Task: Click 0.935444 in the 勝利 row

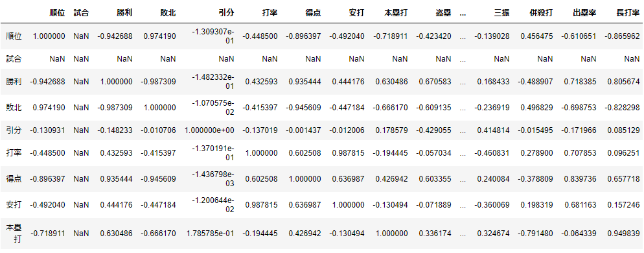Action: [305, 82]
